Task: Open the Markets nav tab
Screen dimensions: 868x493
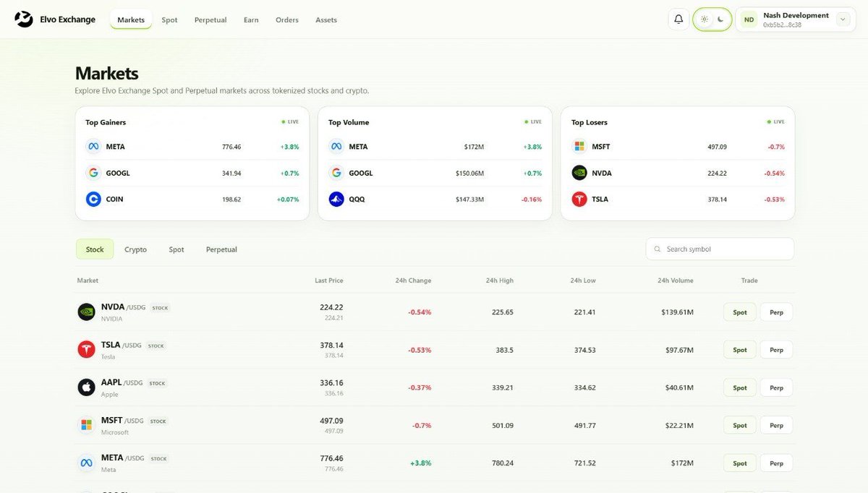Action: pos(131,20)
